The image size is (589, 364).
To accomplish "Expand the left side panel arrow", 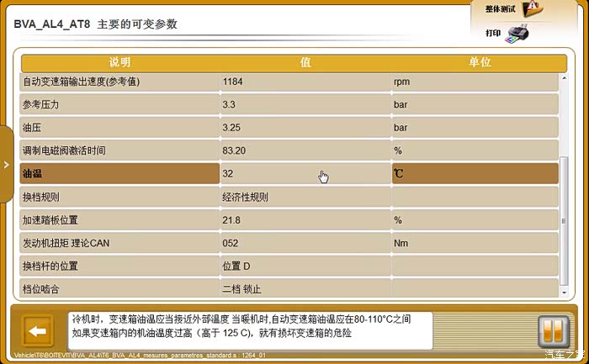I will point(6,165).
